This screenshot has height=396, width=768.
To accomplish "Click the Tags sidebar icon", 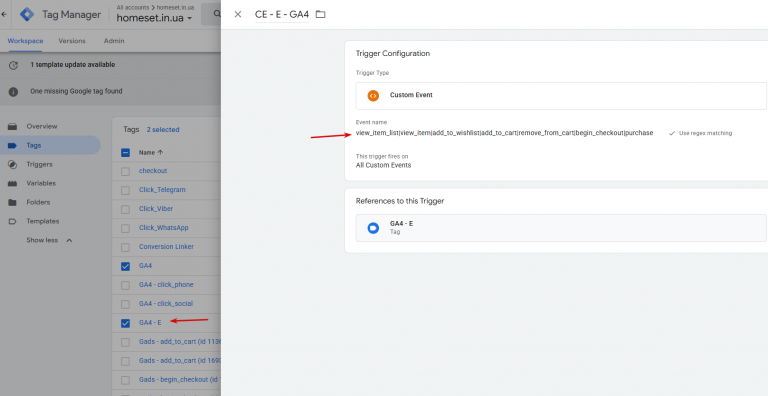I will tap(13, 146).
